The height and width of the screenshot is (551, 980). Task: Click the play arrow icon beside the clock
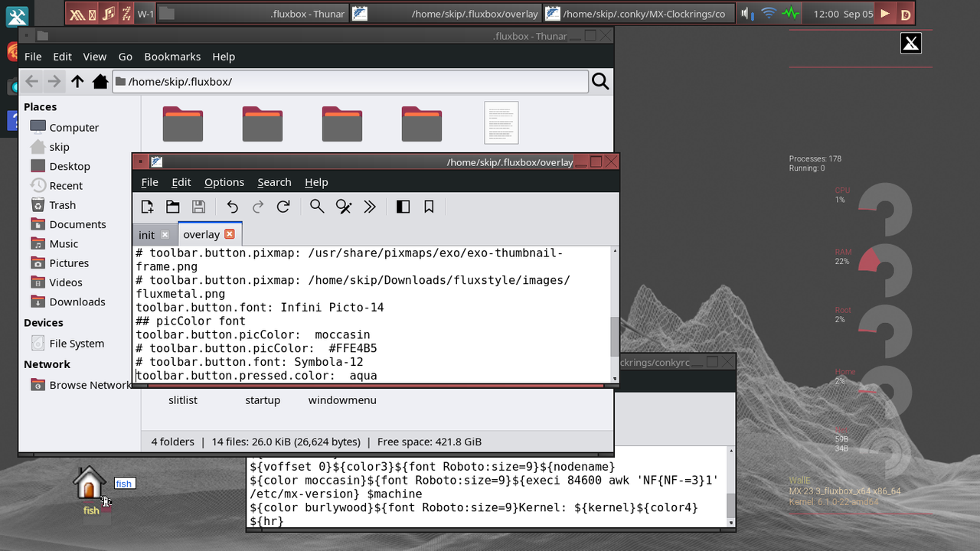886,14
